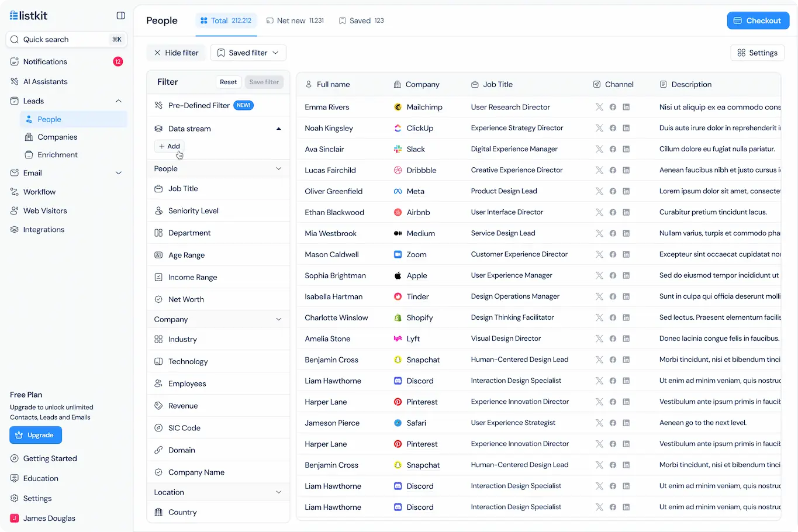Open the table Settings button
Screen dimensions: 798x532
point(757,53)
